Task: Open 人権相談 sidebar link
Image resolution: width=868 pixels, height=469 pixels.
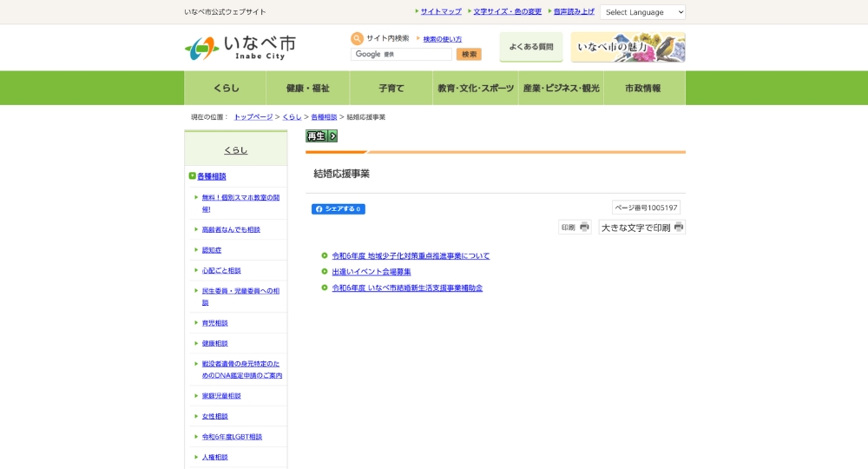Action: (x=214, y=457)
